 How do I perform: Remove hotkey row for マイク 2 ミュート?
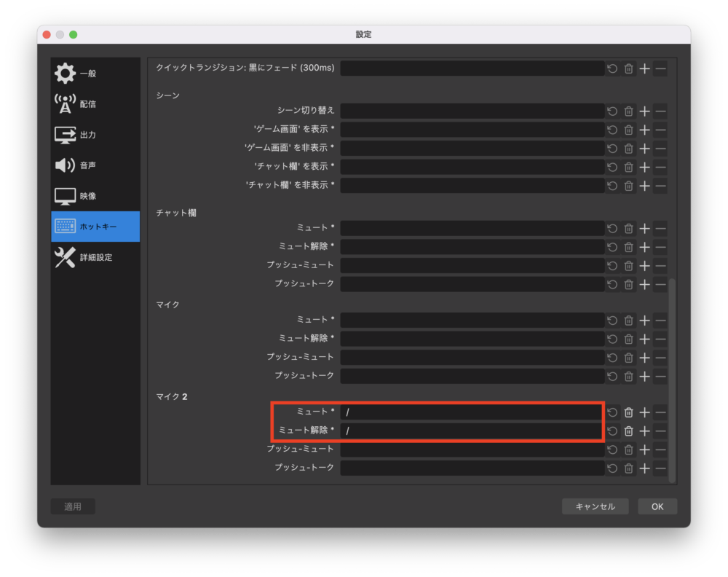coord(661,412)
